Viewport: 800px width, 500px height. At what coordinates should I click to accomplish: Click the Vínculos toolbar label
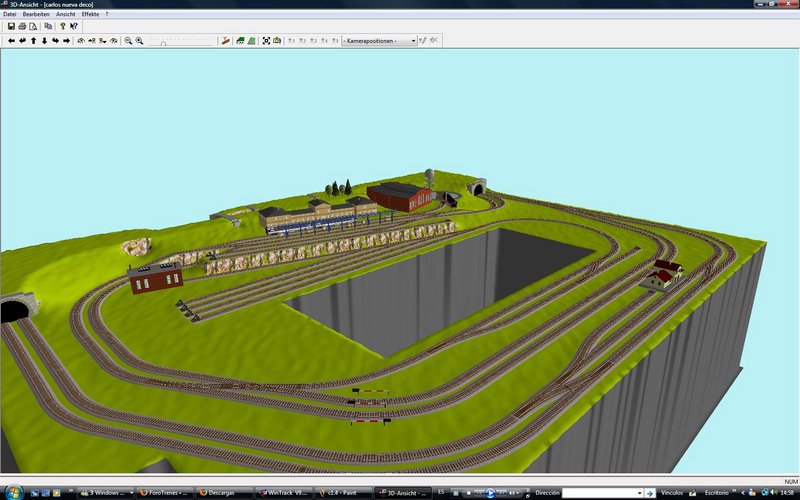click(x=672, y=493)
